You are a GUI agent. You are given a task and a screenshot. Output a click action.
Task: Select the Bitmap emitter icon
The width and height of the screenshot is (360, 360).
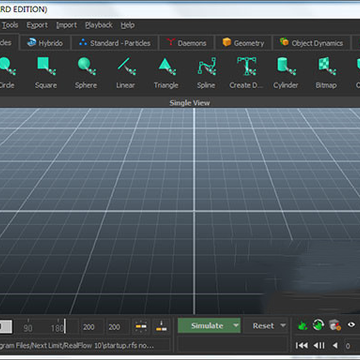pos(326,66)
